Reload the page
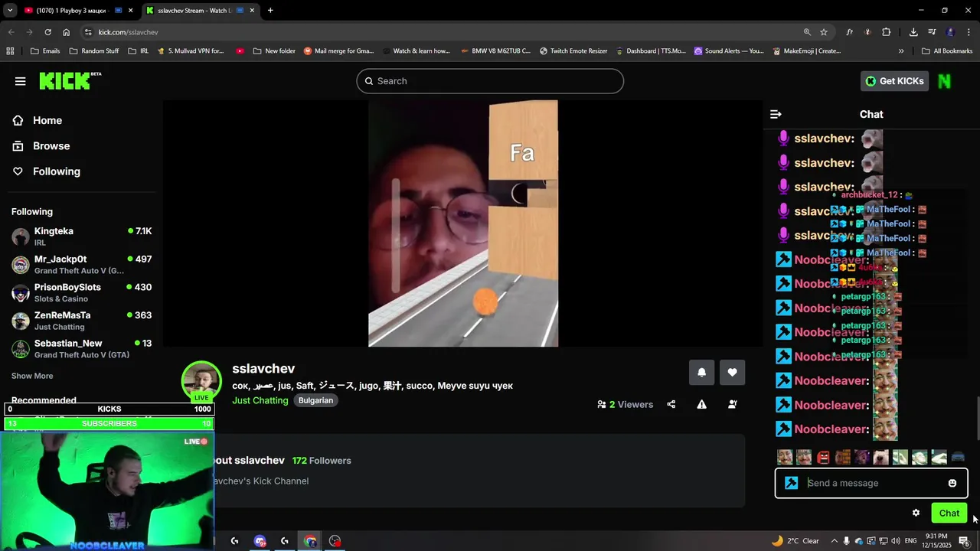The image size is (980, 551). coord(47,32)
